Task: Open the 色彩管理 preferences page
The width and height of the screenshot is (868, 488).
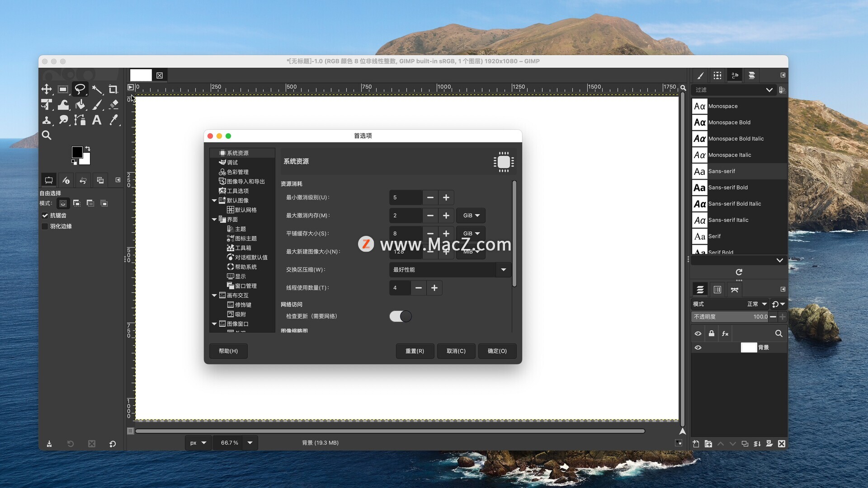Action: click(237, 172)
